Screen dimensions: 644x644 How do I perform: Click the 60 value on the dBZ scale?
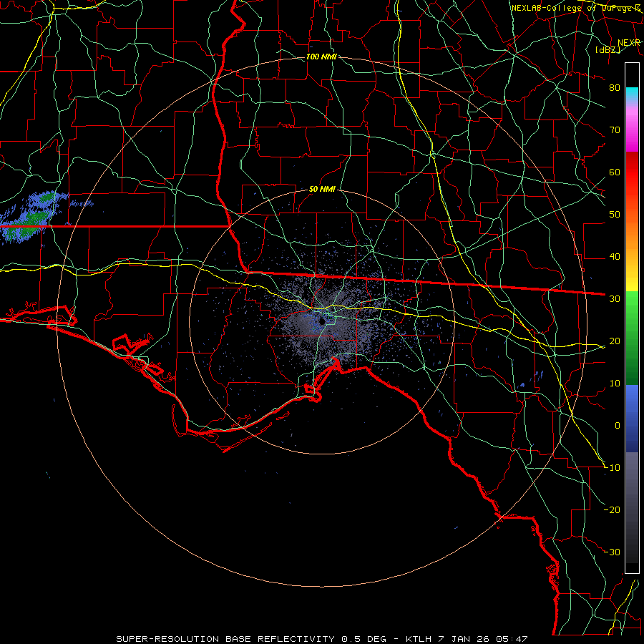615,172
